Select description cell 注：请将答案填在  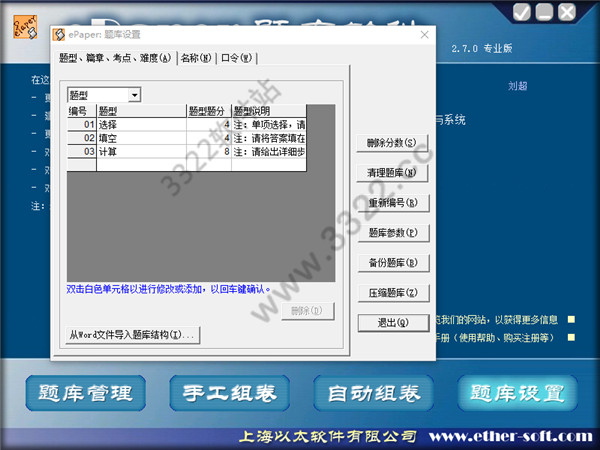(x=269, y=138)
